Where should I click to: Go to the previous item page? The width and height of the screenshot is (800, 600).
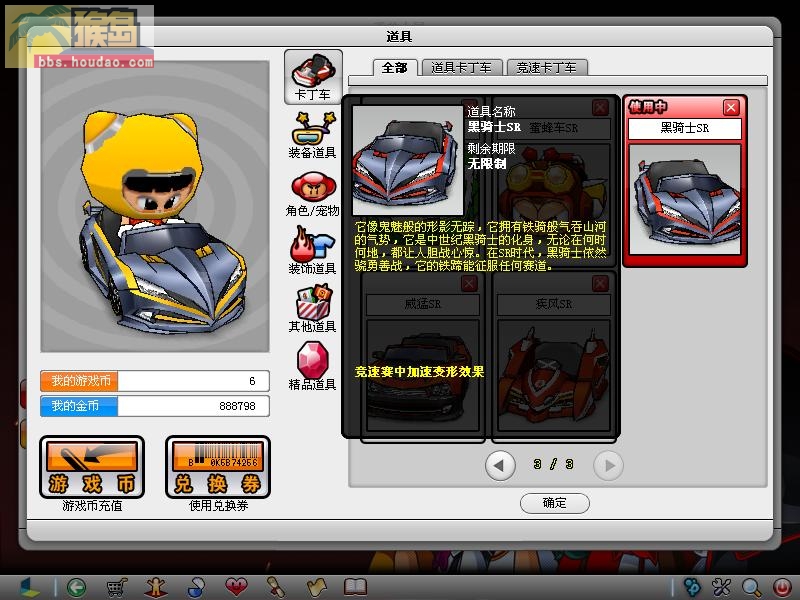coord(500,465)
